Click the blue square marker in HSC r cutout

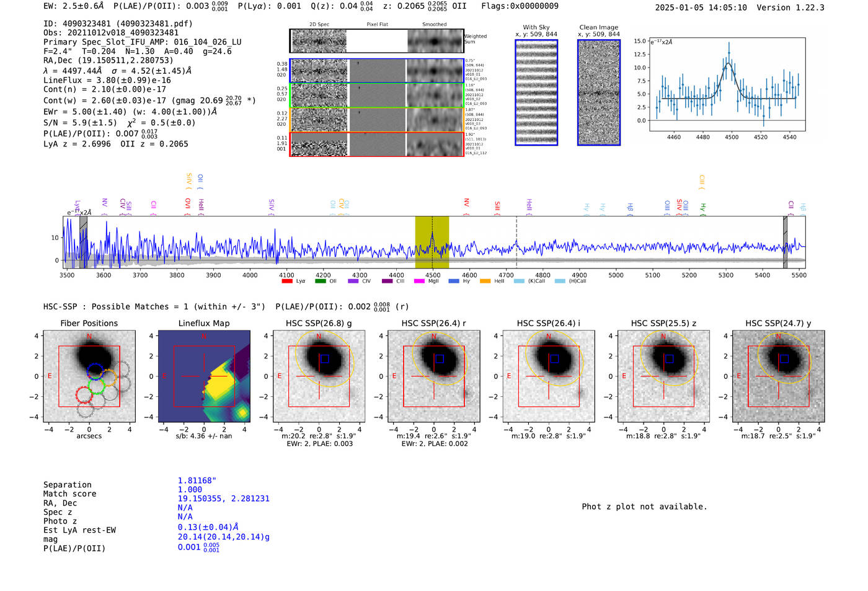[x=440, y=359]
